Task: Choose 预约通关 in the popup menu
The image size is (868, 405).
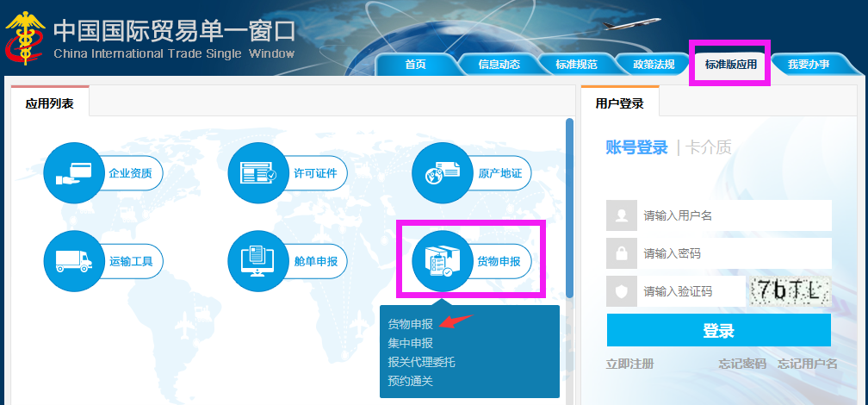Action: 410,381
